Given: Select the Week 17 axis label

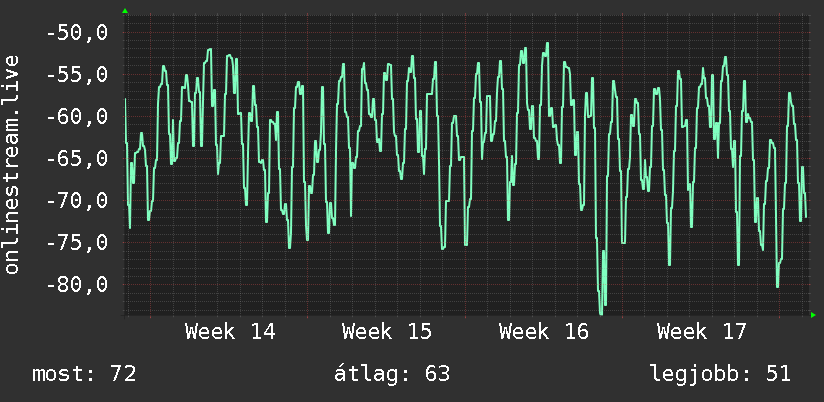Looking at the screenshot, I should pyautogui.click(x=702, y=332).
